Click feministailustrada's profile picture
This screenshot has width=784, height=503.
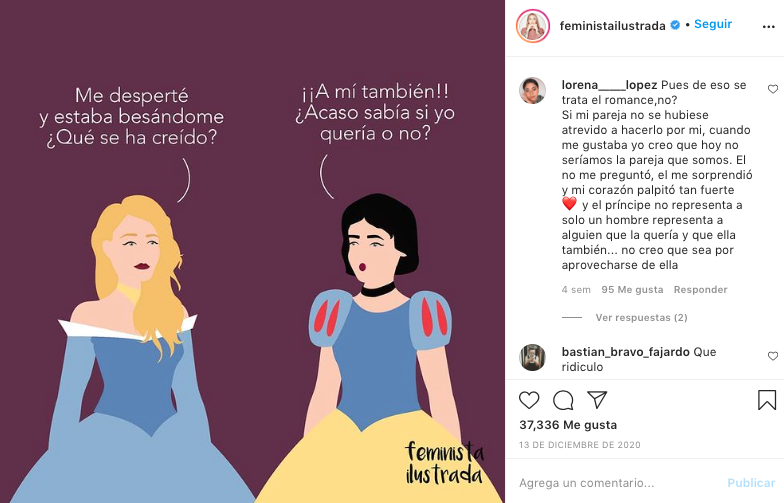(533, 26)
